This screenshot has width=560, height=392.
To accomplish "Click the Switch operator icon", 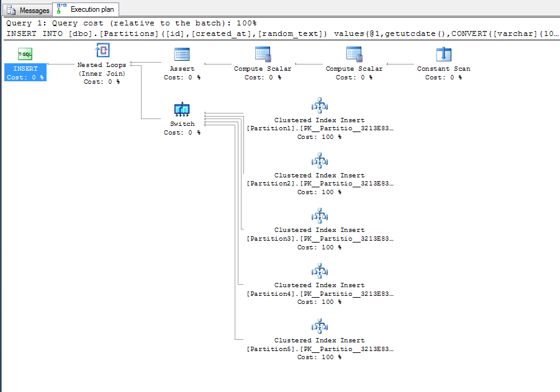I will (x=182, y=110).
